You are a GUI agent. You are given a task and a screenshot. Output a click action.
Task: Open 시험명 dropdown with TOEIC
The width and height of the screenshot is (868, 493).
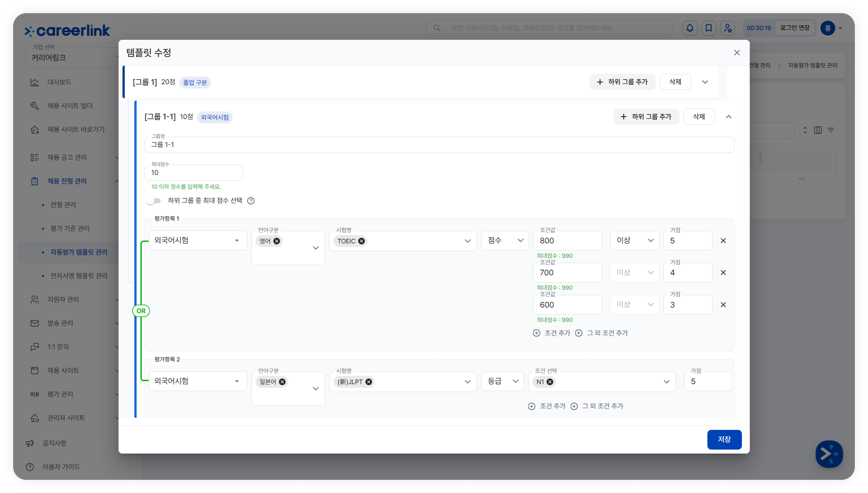click(x=403, y=241)
